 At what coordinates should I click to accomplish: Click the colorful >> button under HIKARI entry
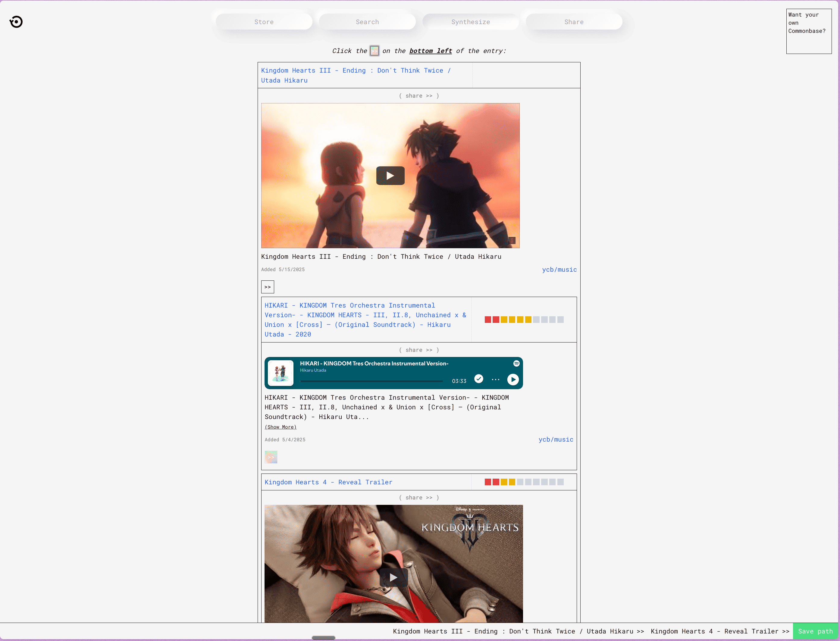[x=271, y=457]
